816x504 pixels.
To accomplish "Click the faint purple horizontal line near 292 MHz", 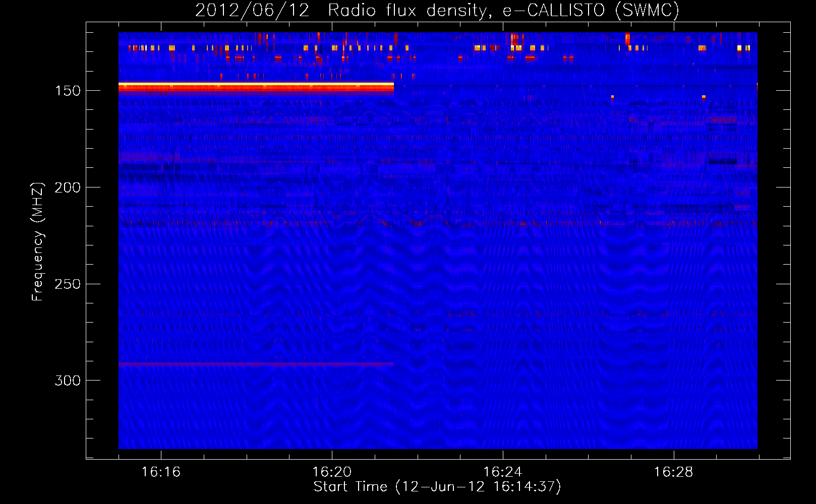I will tap(256, 364).
